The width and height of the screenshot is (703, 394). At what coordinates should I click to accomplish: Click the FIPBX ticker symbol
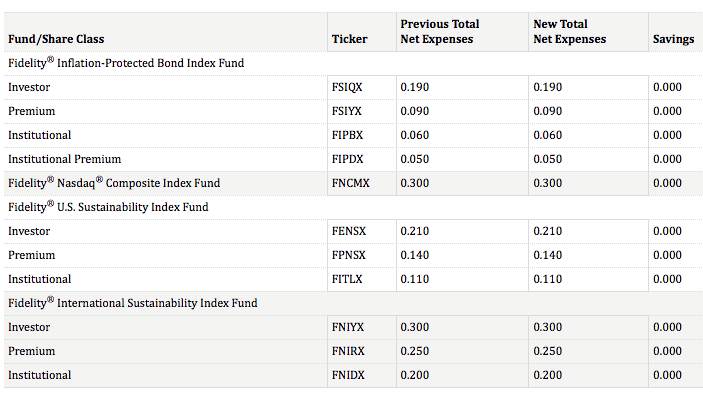click(347, 135)
